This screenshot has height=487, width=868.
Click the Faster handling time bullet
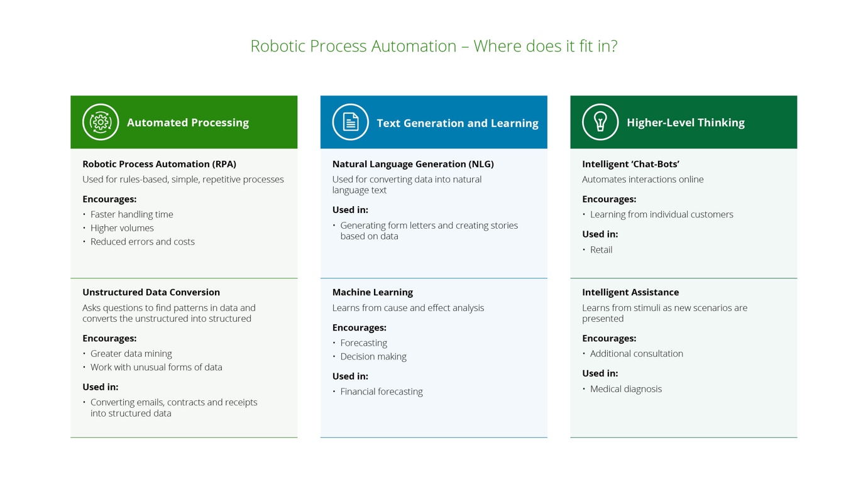point(131,214)
